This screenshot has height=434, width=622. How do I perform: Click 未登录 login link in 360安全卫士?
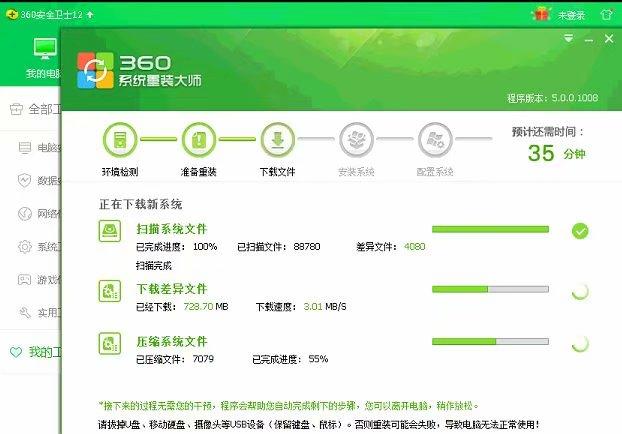571,15
